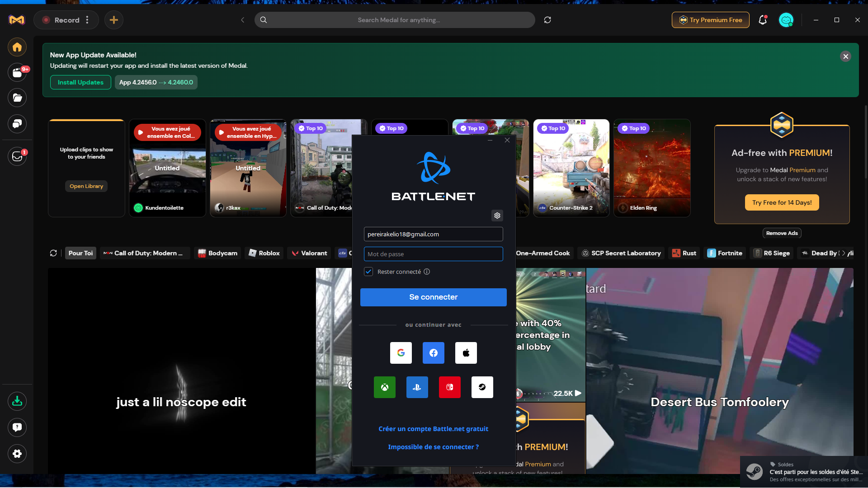Toggle the Rester connecté checkbox
This screenshot has height=488, width=868.
pos(368,272)
